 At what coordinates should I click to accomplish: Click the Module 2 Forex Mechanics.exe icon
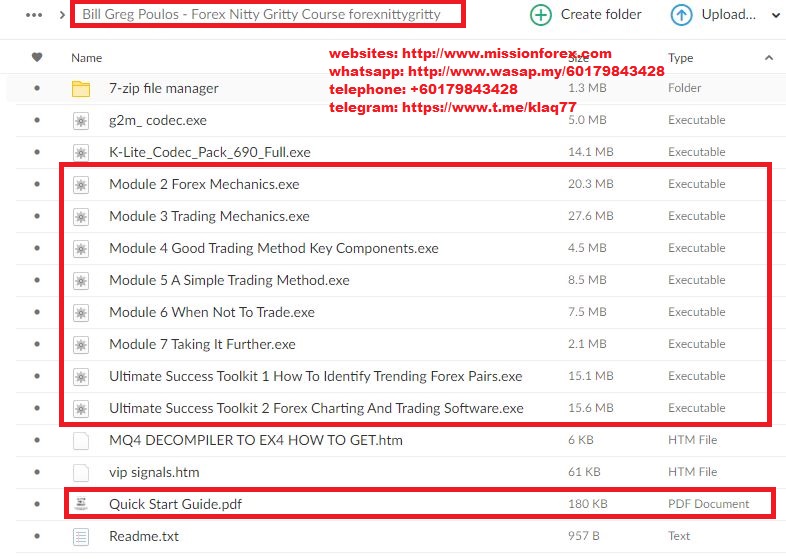pos(81,184)
